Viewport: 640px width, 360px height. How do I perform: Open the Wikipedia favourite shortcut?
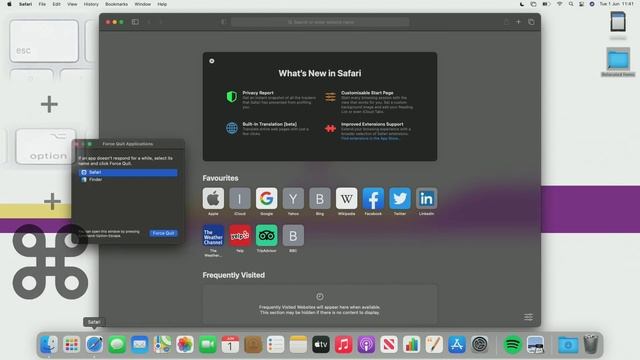[x=347, y=199]
